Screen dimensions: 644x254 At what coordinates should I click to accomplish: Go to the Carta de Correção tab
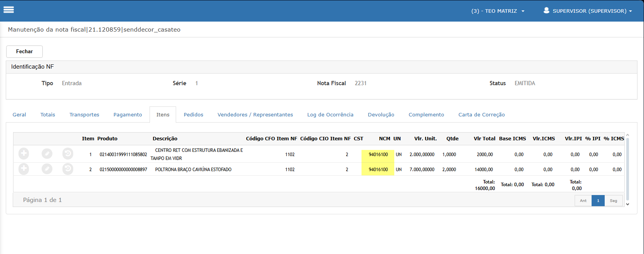481,114
